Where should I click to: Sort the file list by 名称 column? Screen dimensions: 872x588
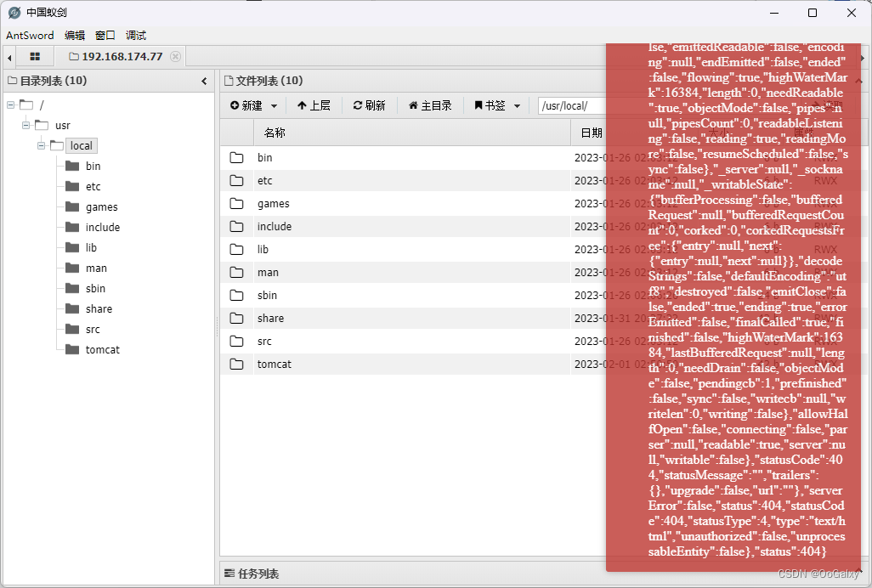tap(413, 133)
